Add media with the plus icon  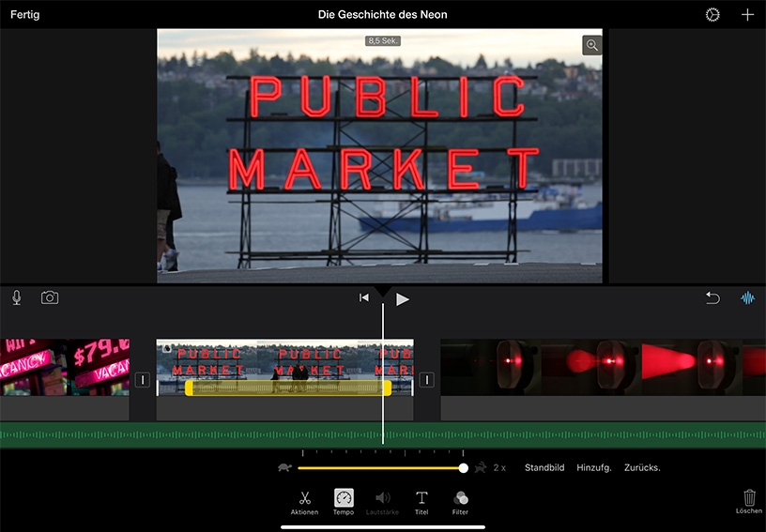(x=747, y=15)
